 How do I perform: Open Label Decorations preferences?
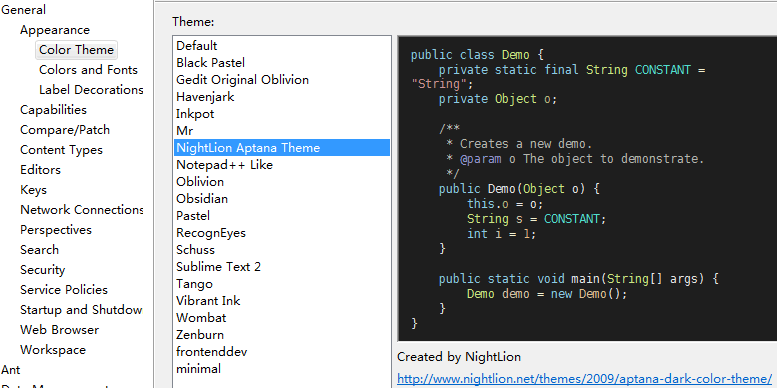91,90
